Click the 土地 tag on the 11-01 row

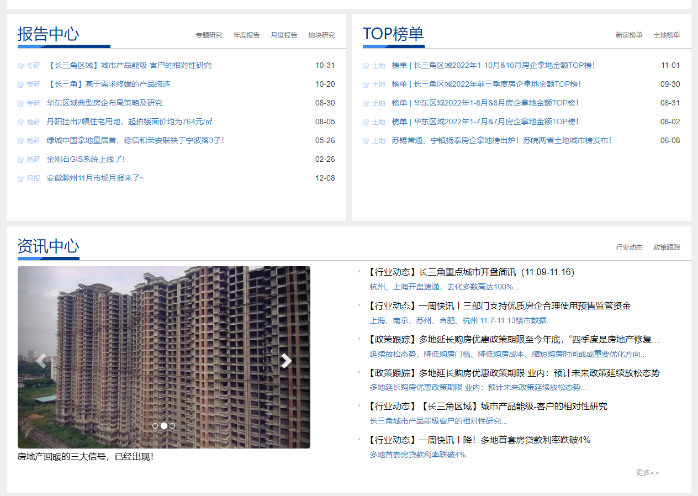(378, 65)
